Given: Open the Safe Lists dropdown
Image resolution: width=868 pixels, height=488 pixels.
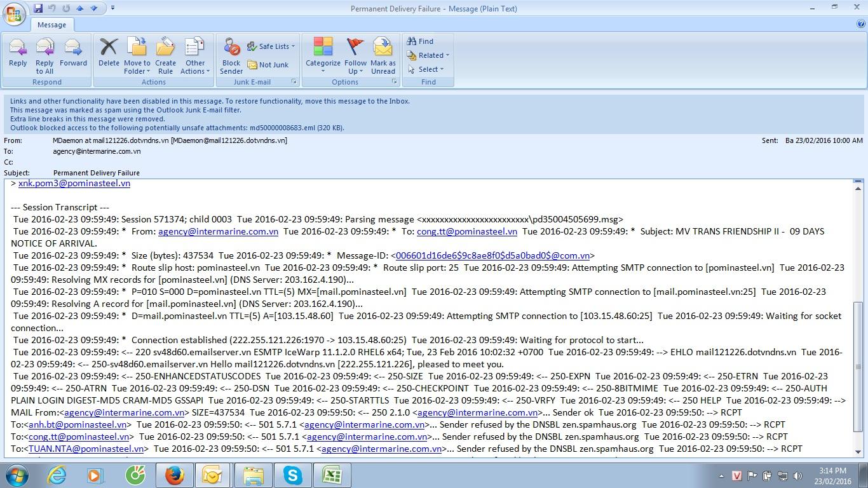Looking at the screenshot, I should [271, 46].
